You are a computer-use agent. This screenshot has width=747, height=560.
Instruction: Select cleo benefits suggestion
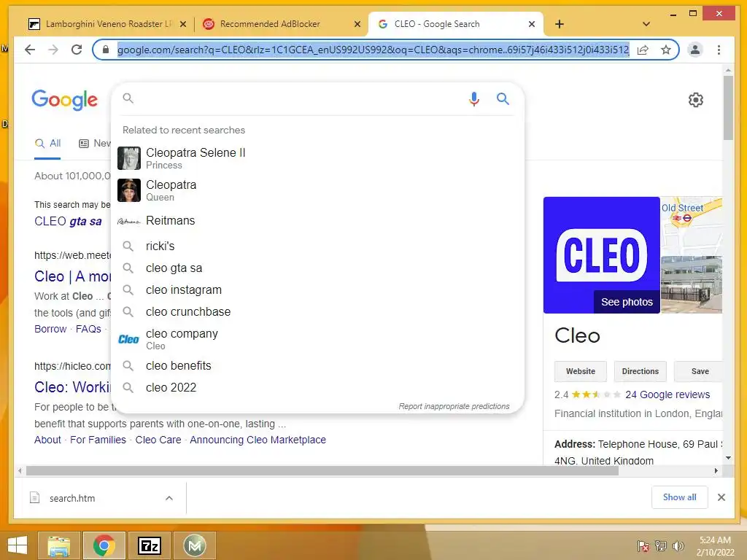tap(318, 366)
